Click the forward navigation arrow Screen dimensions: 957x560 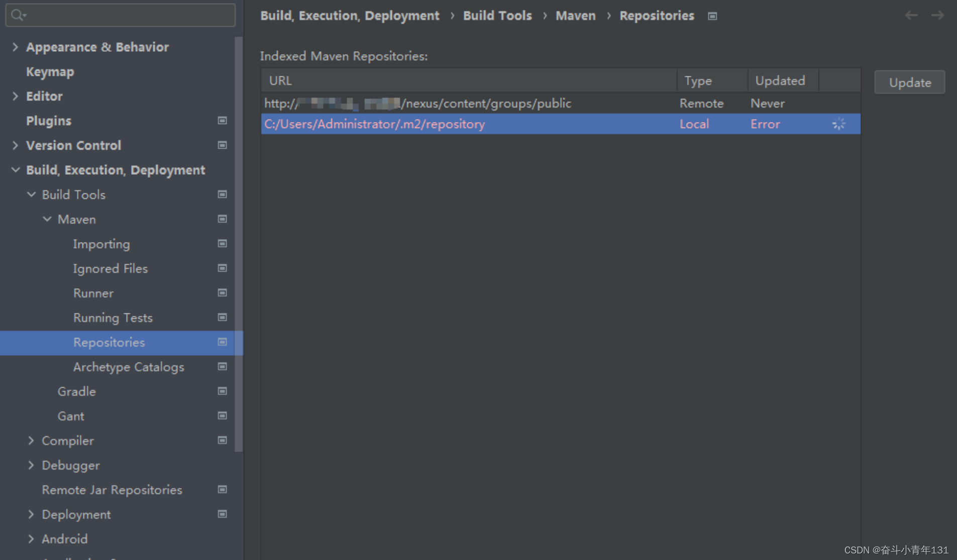937,15
